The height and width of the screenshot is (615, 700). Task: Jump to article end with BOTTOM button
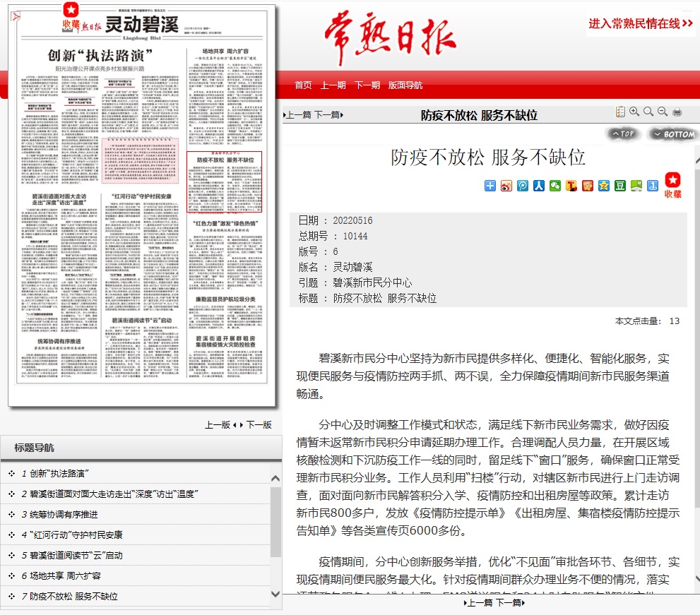pos(674,134)
